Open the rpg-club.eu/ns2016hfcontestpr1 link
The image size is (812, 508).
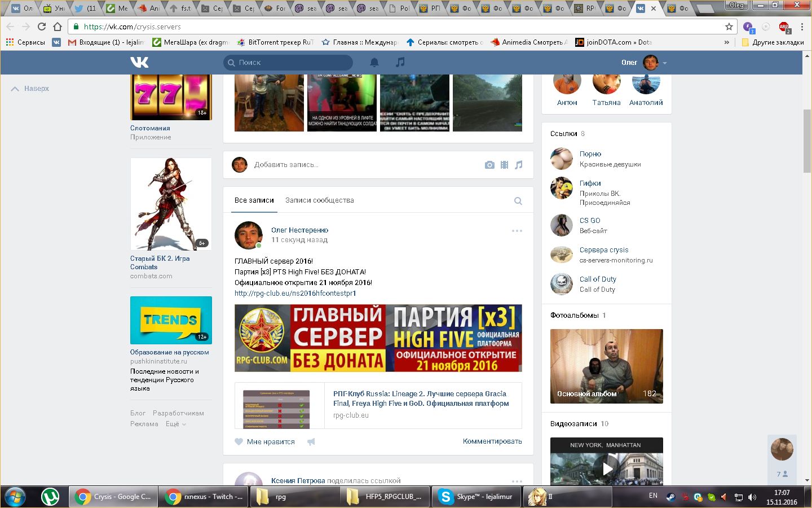click(295, 294)
